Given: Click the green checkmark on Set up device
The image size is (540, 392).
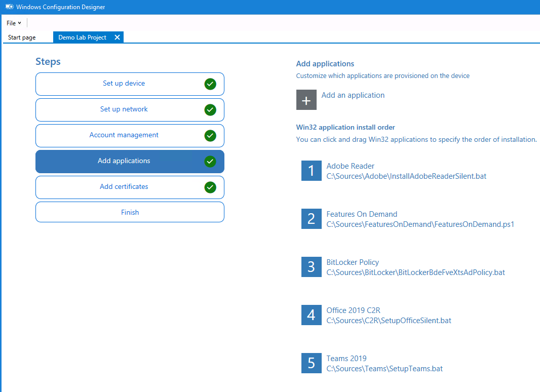Looking at the screenshot, I should pyautogui.click(x=210, y=84).
